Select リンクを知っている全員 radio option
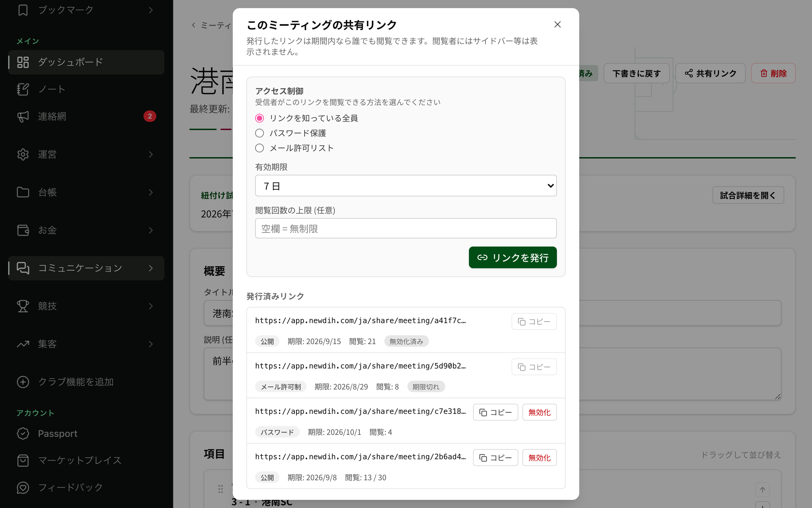812x508 pixels. pyautogui.click(x=260, y=118)
